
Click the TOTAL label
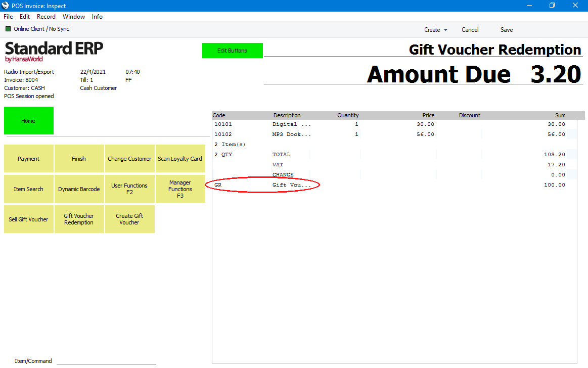[281, 154]
